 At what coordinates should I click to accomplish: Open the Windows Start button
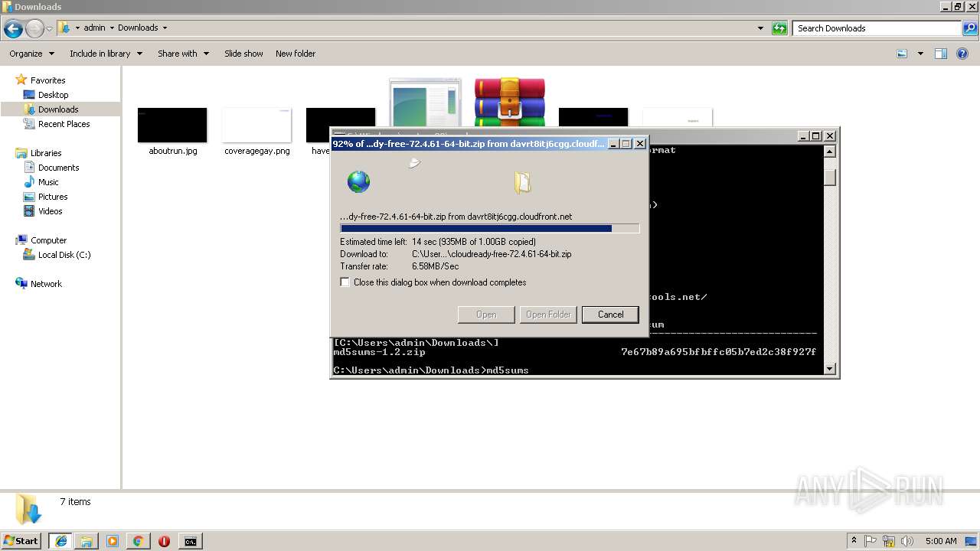[x=21, y=541]
